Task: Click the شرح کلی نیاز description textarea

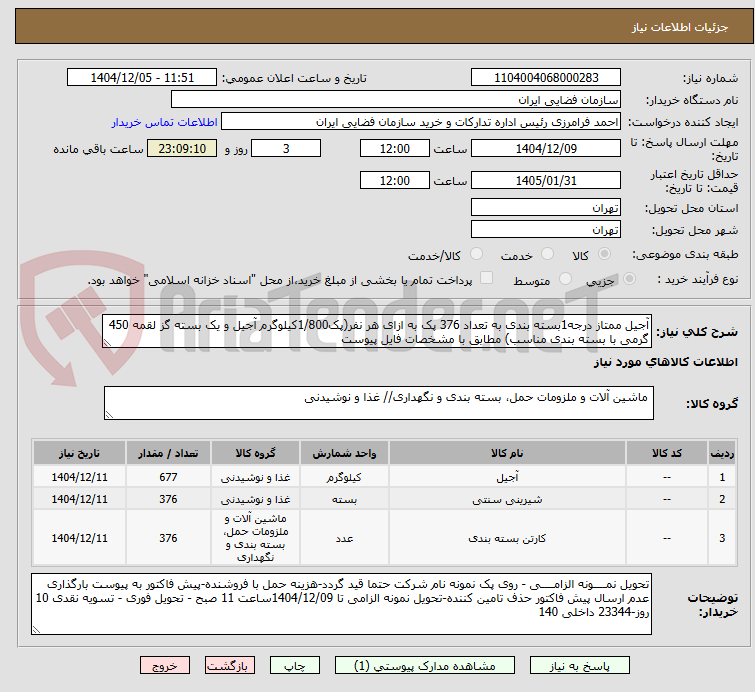Action: 377,331
